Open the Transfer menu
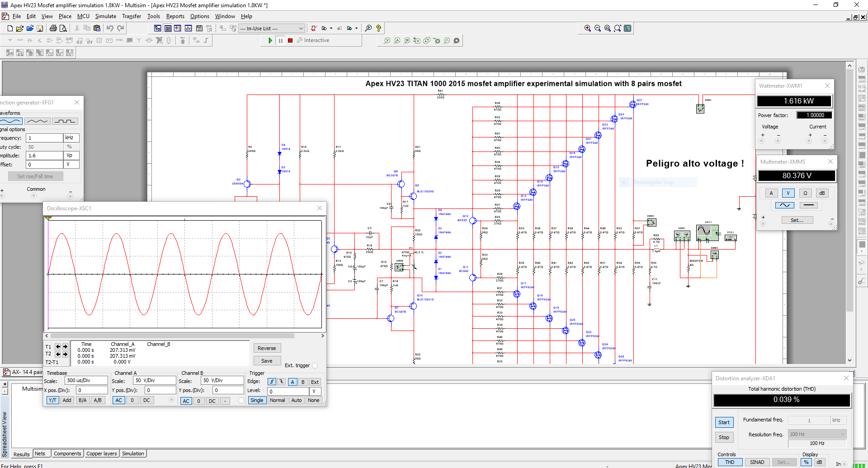 pyautogui.click(x=132, y=16)
